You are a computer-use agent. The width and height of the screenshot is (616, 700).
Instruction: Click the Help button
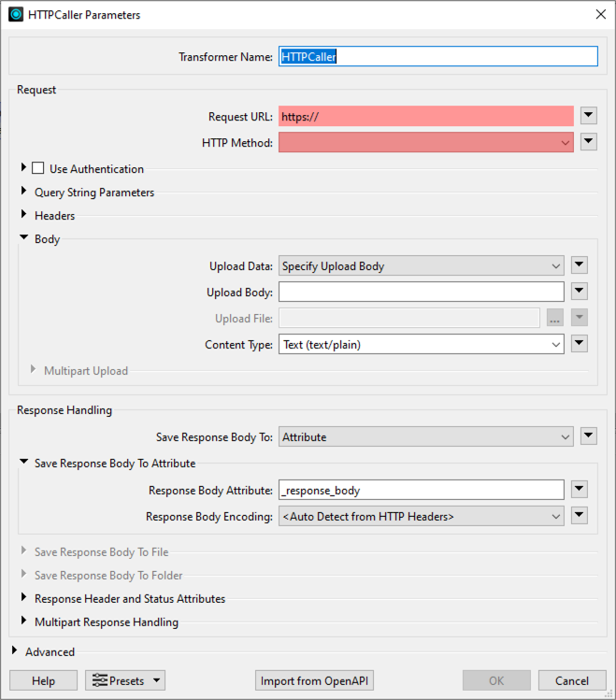click(43, 680)
